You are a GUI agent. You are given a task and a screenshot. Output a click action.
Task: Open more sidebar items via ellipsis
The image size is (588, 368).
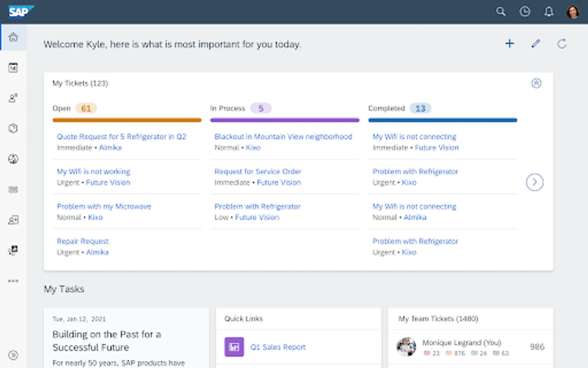tap(13, 281)
